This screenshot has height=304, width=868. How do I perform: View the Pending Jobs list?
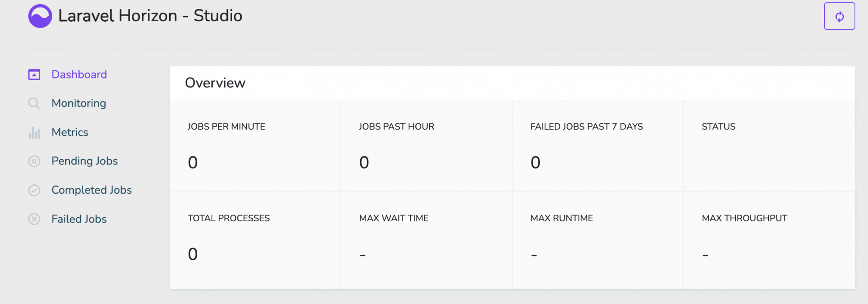tap(84, 161)
